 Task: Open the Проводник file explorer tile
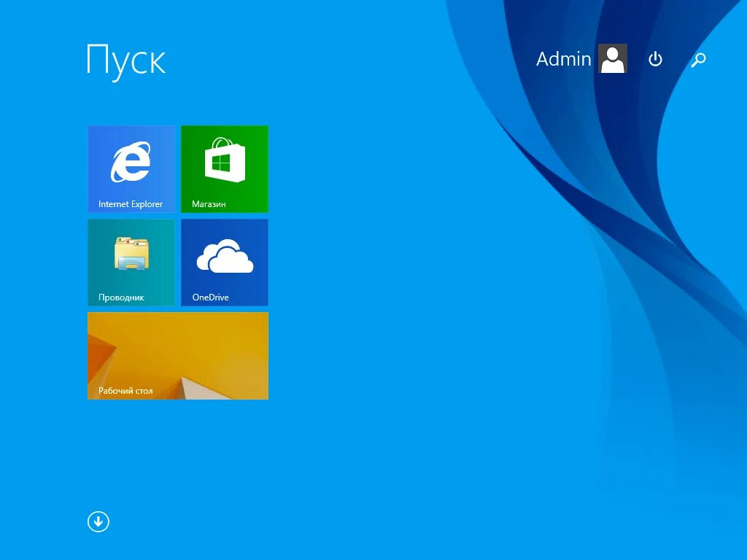[131, 262]
